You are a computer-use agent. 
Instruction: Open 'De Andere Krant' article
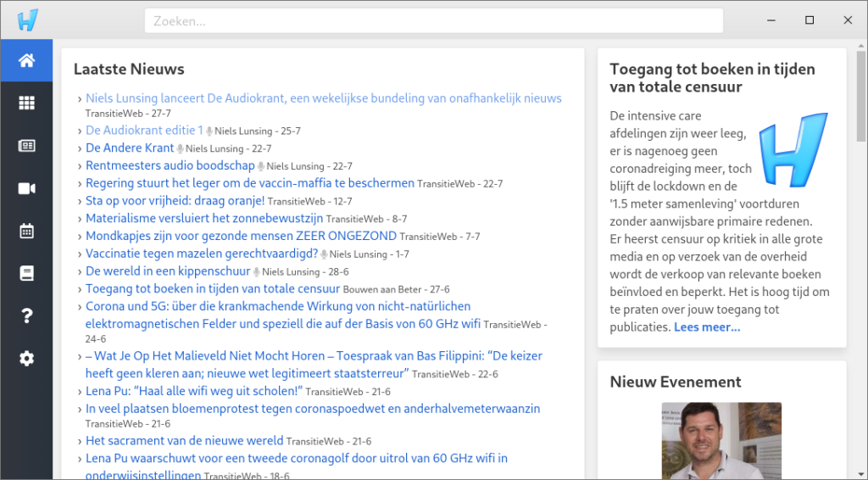click(x=130, y=148)
